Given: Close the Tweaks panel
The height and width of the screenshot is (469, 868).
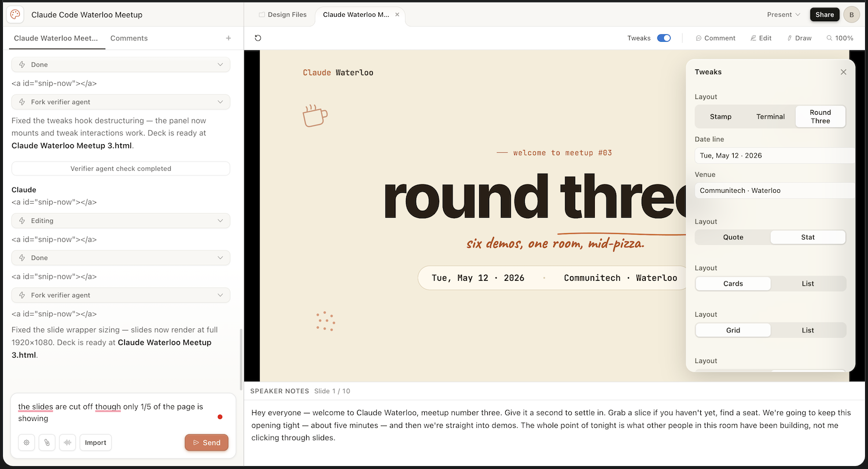Looking at the screenshot, I should (x=843, y=72).
